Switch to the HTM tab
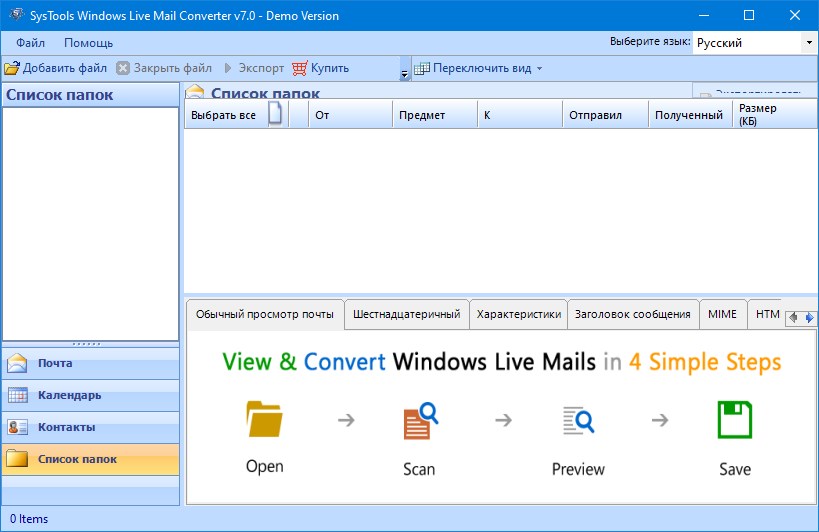Screen dimensions: 819x532 (x=766, y=314)
